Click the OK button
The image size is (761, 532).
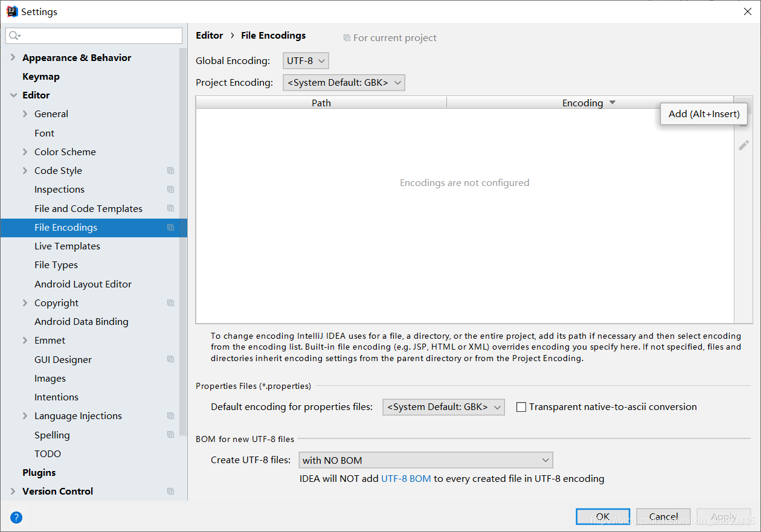pyautogui.click(x=603, y=517)
